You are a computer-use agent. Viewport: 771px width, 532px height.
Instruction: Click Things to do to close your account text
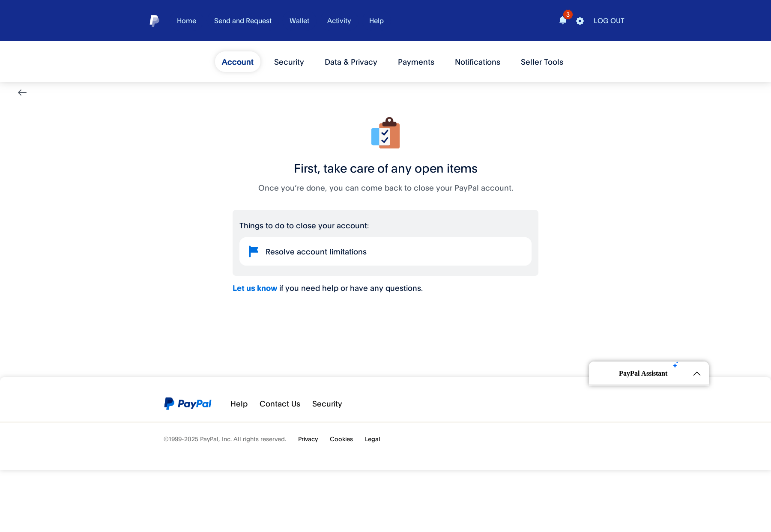click(304, 226)
